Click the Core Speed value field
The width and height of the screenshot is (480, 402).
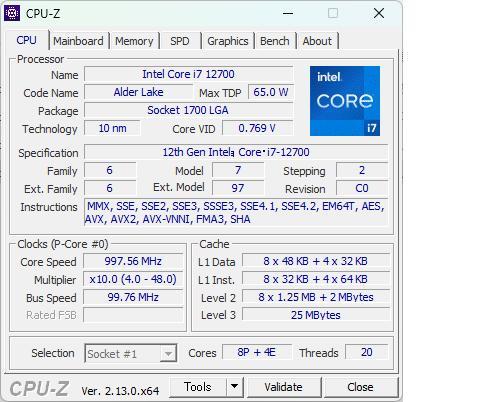[133, 261]
